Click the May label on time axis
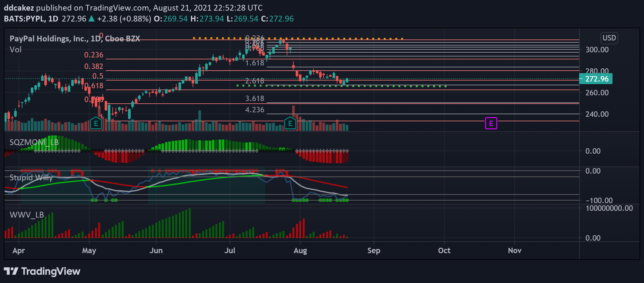 pyautogui.click(x=89, y=251)
